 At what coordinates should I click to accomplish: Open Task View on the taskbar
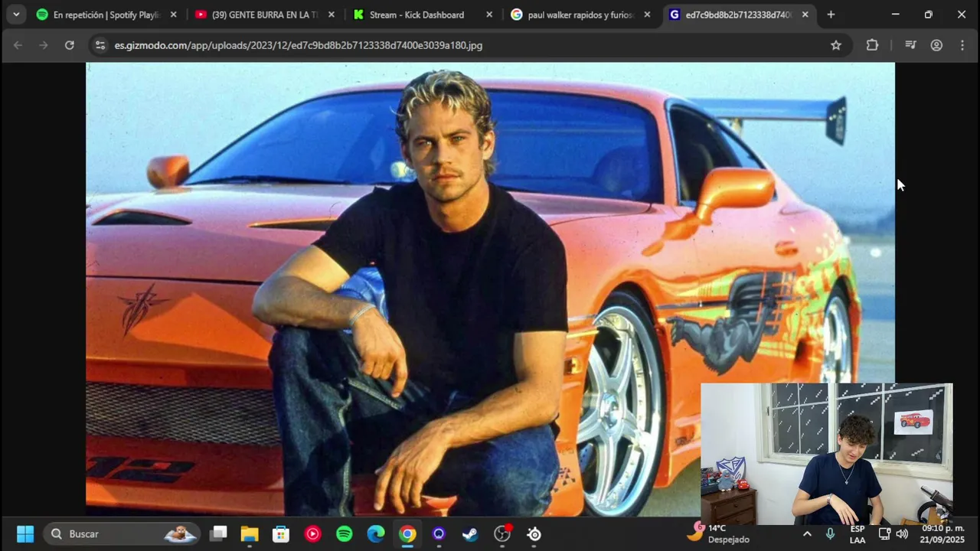coord(219,533)
